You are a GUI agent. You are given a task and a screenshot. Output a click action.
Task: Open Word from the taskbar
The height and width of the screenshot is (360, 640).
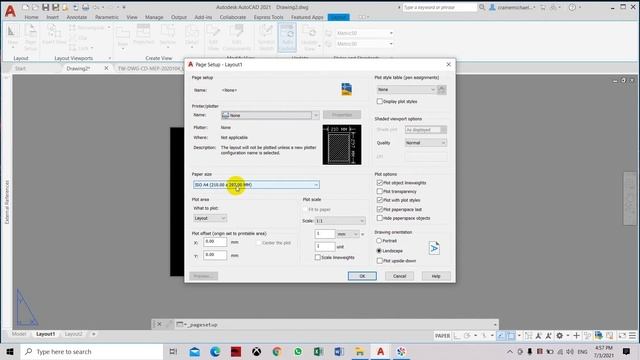click(339, 351)
